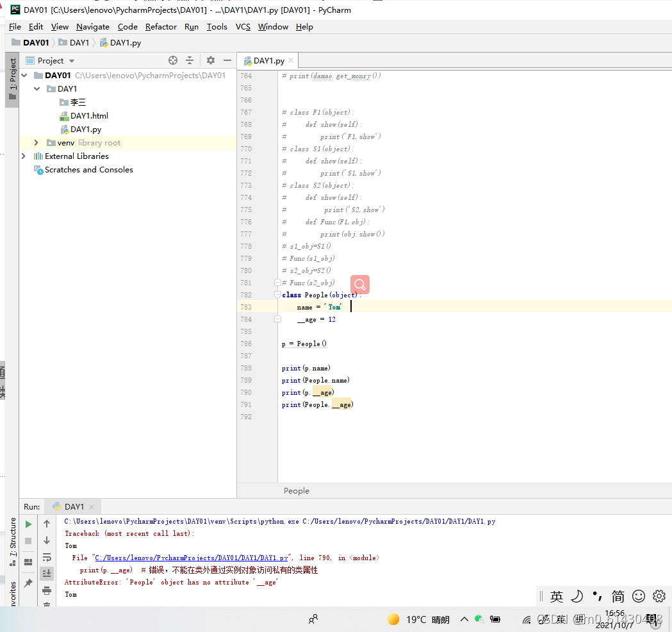Open the DAY1.py file link in traceback
The image size is (672, 632).
coord(191,558)
